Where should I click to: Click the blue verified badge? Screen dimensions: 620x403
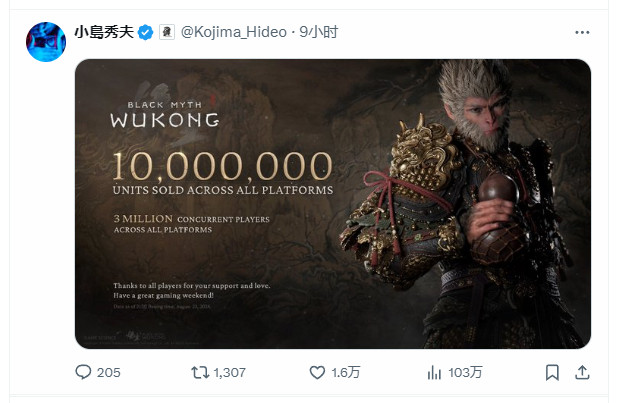(146, 32)
